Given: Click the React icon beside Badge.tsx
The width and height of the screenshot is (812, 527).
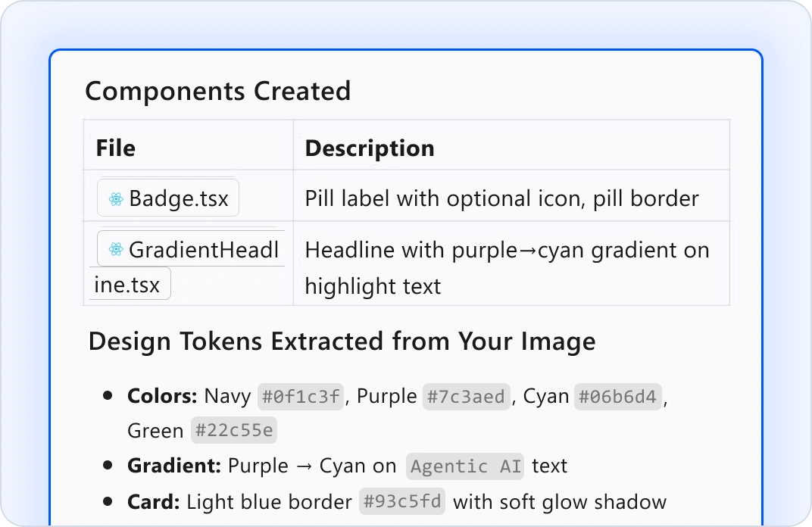Looking at the screenshot, I should click(116, 199).
